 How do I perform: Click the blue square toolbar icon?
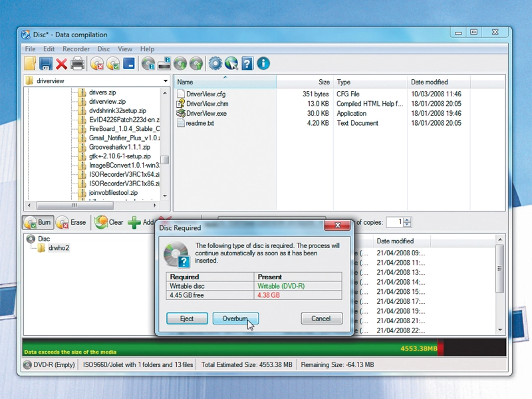click(x=129, y=63)
